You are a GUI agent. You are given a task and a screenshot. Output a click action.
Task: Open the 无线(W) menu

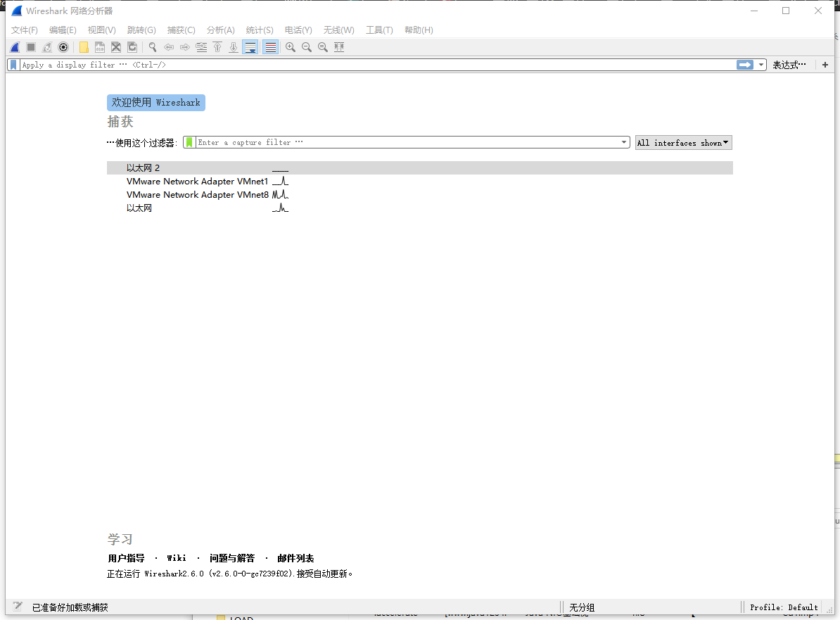pos(338,30)
